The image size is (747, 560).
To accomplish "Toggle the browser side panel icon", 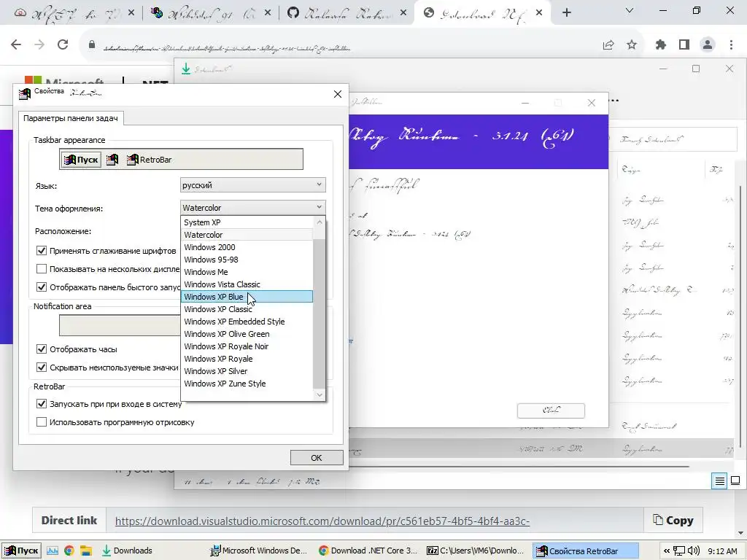I will [684, 44].
